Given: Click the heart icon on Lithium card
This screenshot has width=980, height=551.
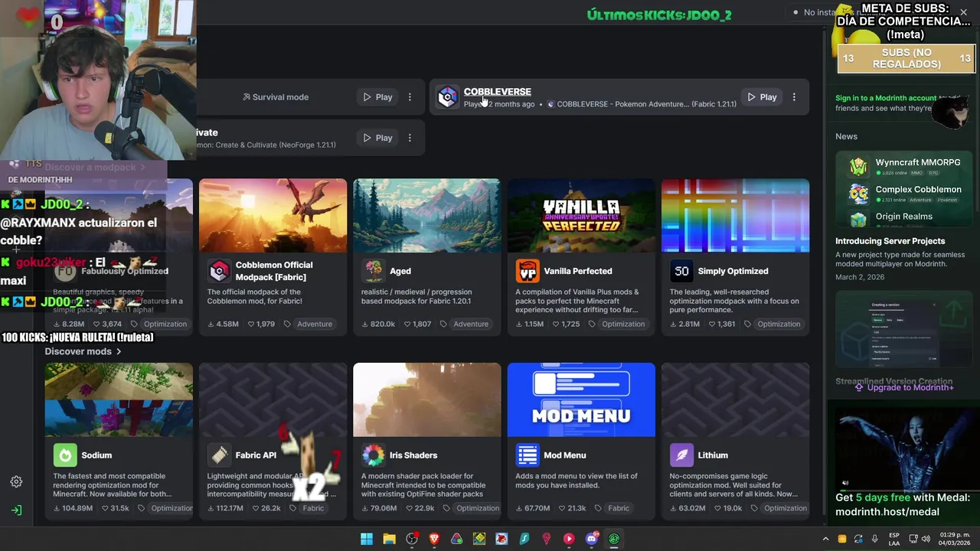Looking at the screenshot, I should click(x=717, y=508).
